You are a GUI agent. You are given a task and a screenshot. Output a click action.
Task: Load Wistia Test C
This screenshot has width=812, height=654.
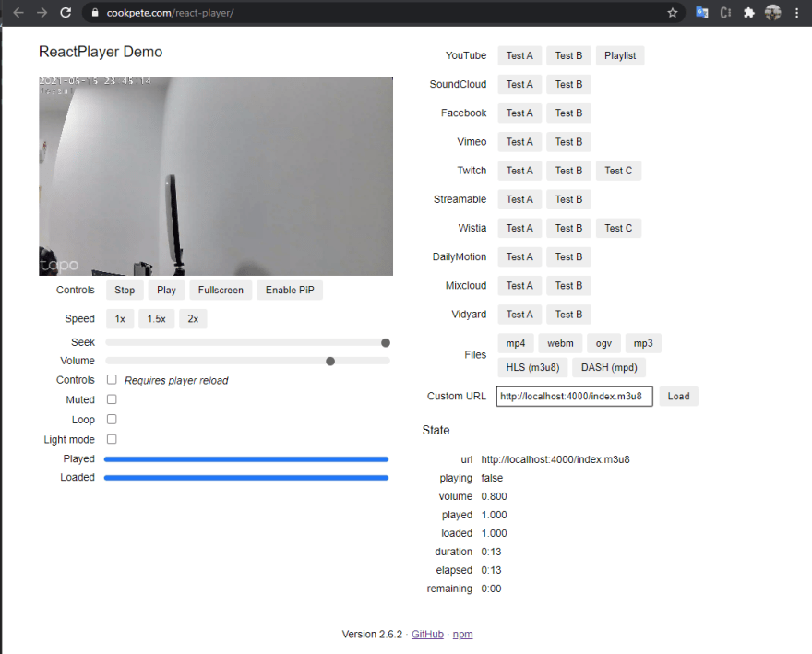(x=618, y=228)
